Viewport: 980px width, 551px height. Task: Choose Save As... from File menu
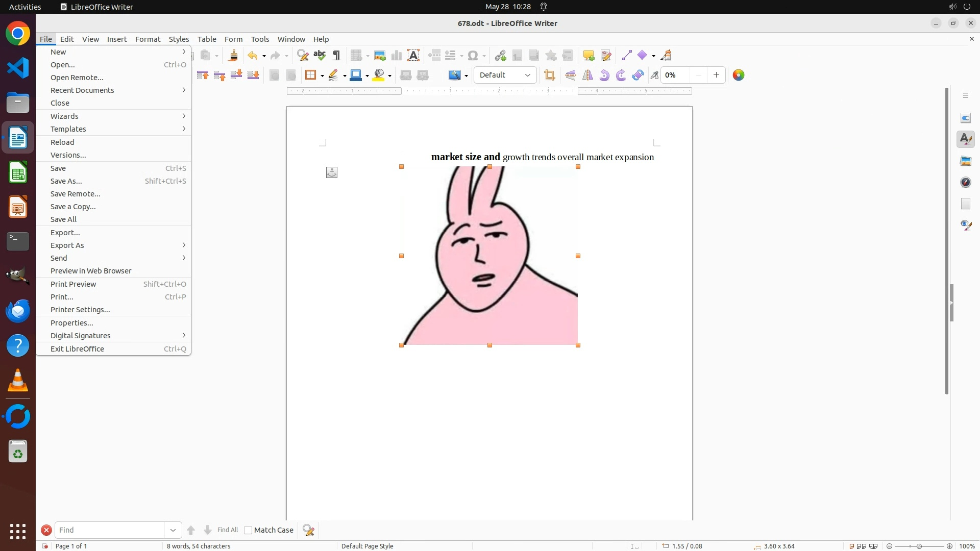pos(66,181)
